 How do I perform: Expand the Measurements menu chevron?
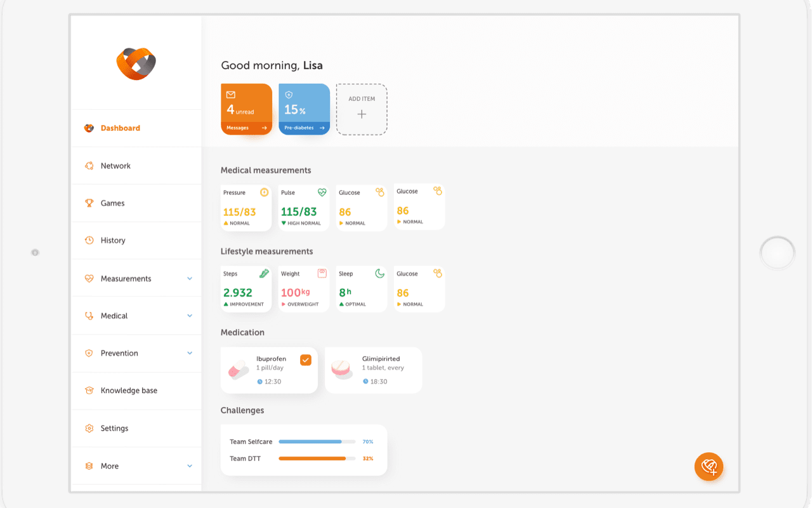pyautogui.click(x=190, y=279)
